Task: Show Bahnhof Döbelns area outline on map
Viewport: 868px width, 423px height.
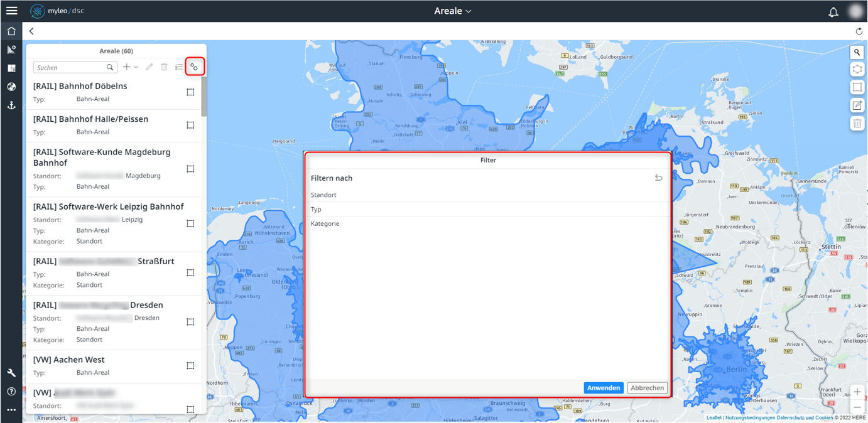Action: point(190,92)
